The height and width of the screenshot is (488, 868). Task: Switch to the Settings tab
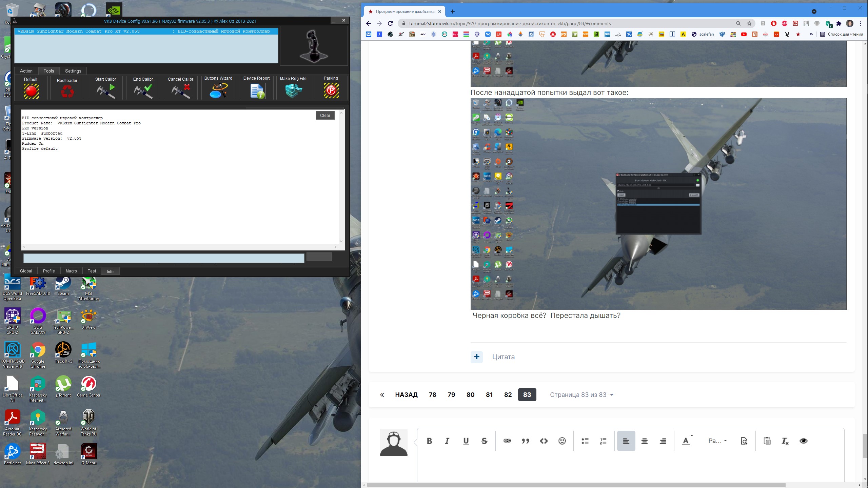click(73, 71)
